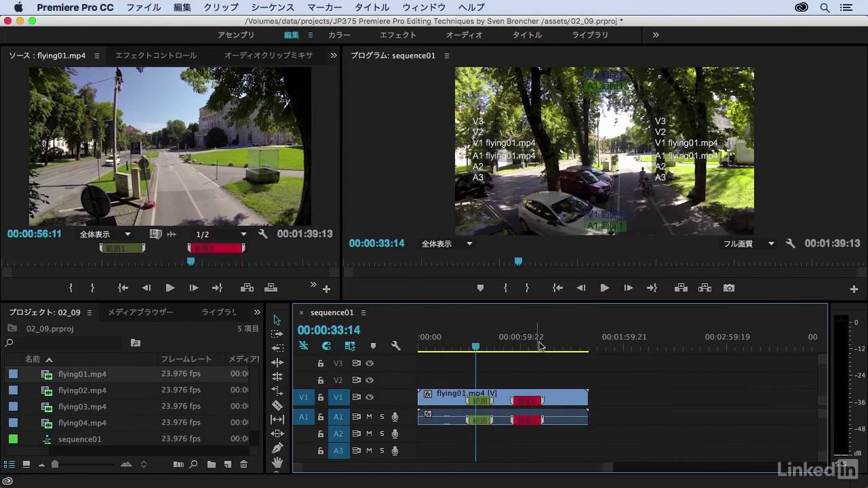Delete selected item via trash icon
Image resolution: width=868 pixels, height=488 pixels.
click(x=244, y=464)
